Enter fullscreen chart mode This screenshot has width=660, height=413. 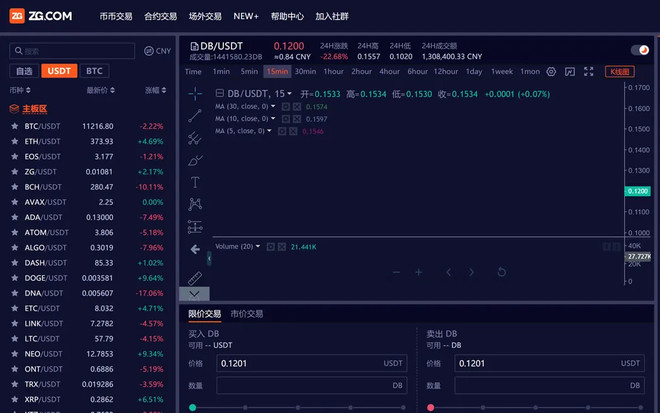click(x=588, y=72)
